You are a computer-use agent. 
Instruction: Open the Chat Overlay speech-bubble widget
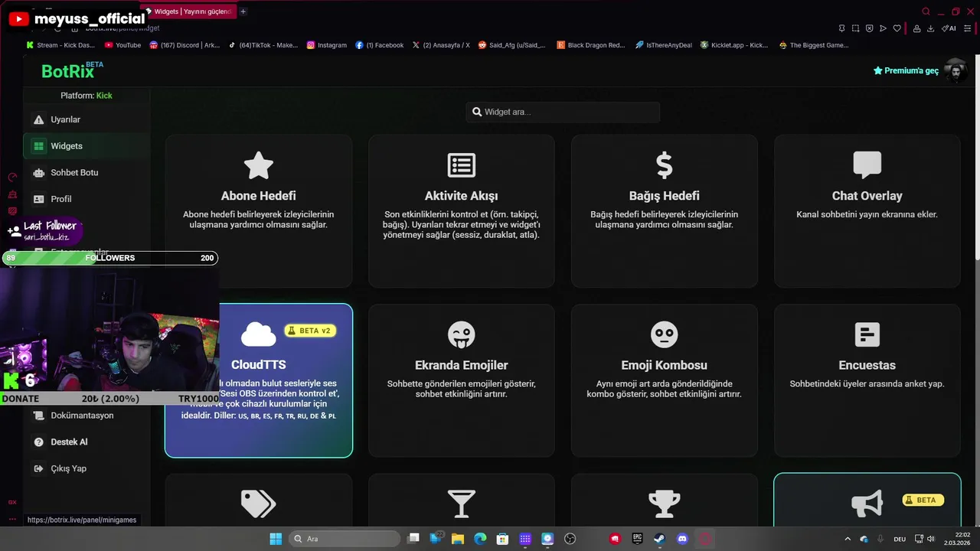pyautogui.click(x=867, y=211)
